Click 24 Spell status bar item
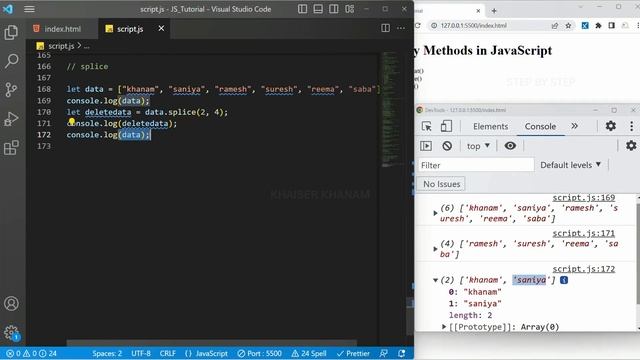 coord(309,353)
